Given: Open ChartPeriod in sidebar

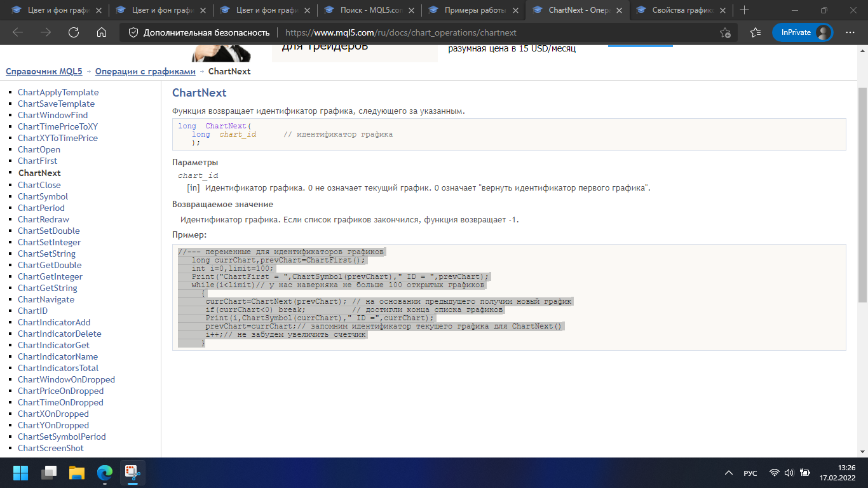Looking at the screenshot, I should tap(41, 208).
